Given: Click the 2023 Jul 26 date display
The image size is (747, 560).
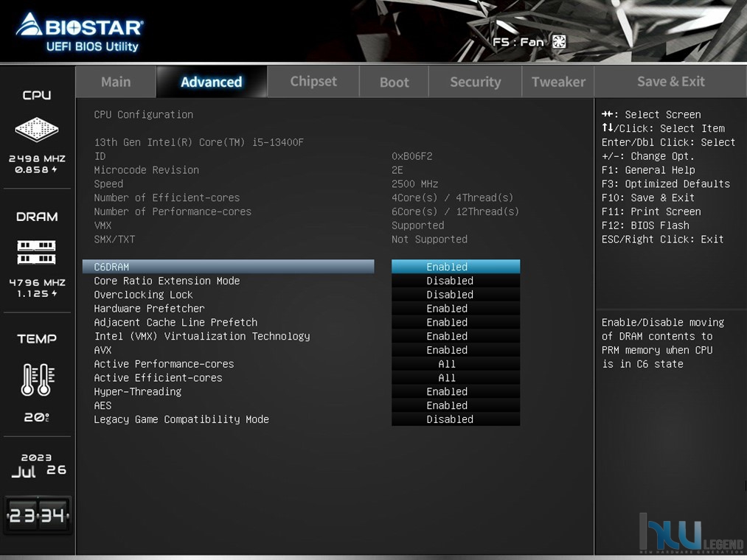Looking at the screenshot, I should point(38,465).
